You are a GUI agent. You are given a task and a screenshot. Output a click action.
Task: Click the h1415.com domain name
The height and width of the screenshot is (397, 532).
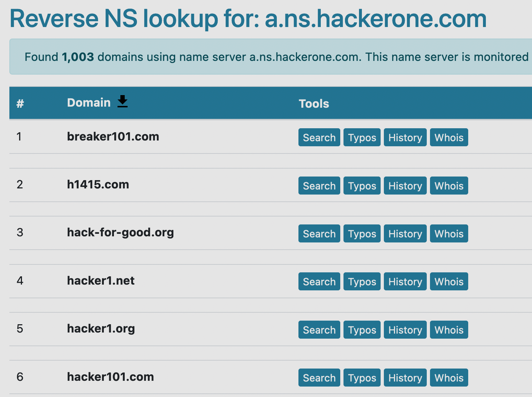(98, 184)
